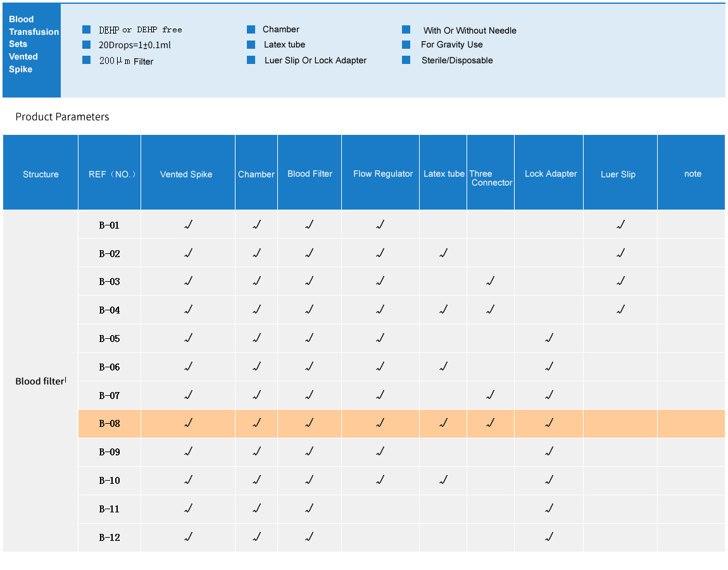The width and height of the screenshot is (728, 570).
Task: Click the blue square next to Chamber feature
Action: tap(251, 29)
